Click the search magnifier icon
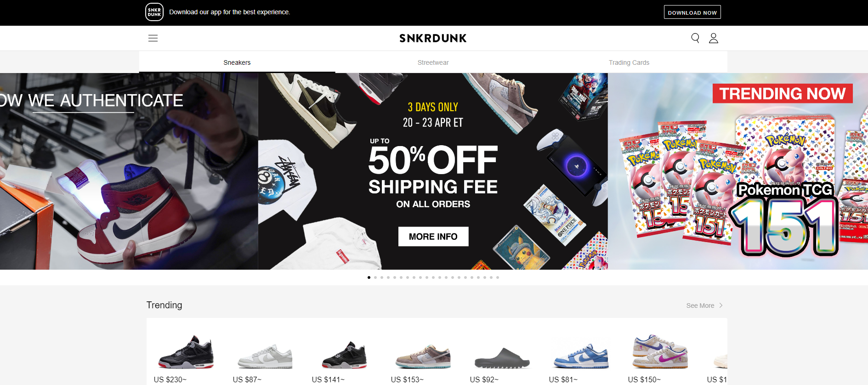868x385 pixels. point(695,38)
